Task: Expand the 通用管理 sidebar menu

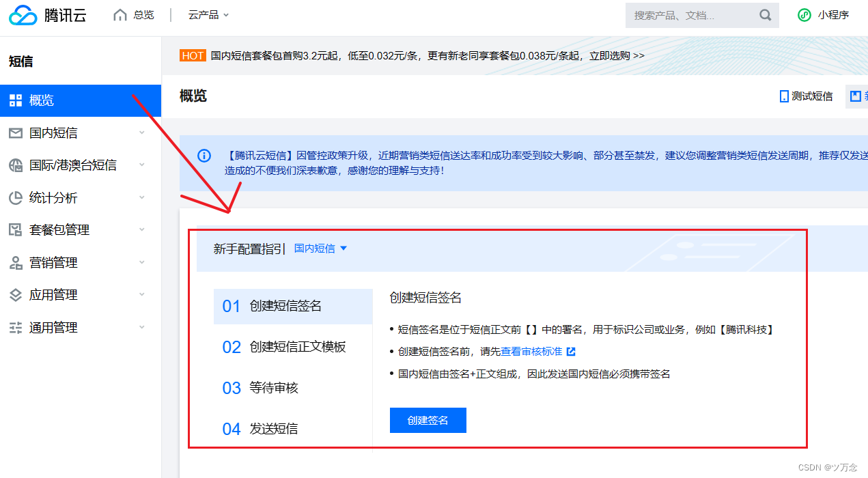Action: pos(142,327)
